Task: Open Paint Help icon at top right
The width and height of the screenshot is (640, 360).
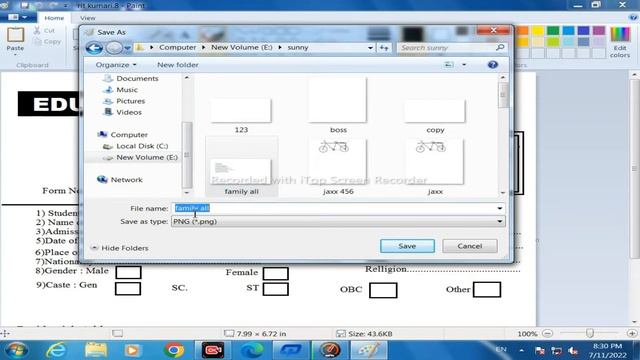Action: [633, 17]
